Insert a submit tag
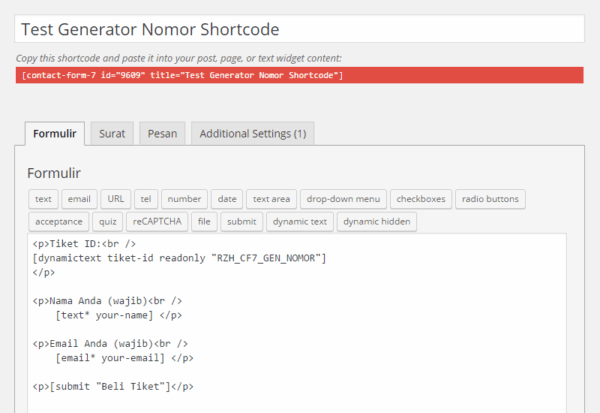The width and height of the screenshot is (600, 413). (241, 222)
